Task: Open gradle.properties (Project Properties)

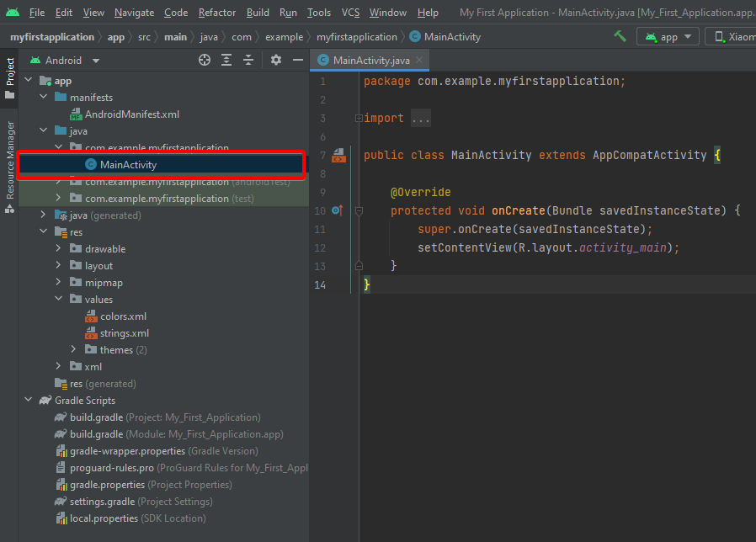Action: [144, 485]
